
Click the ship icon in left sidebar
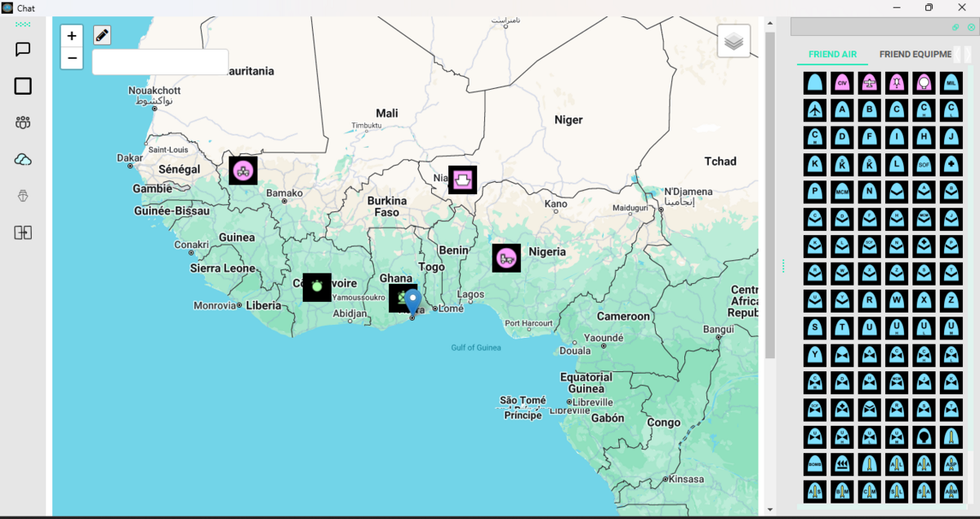pyautogui.click(x=23, y=196)
